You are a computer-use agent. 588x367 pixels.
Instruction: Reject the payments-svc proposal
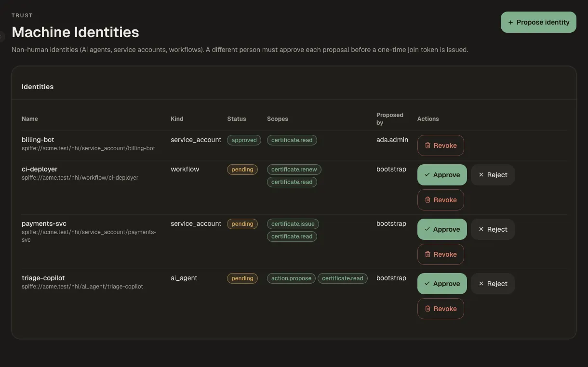[x=493, y=229]
